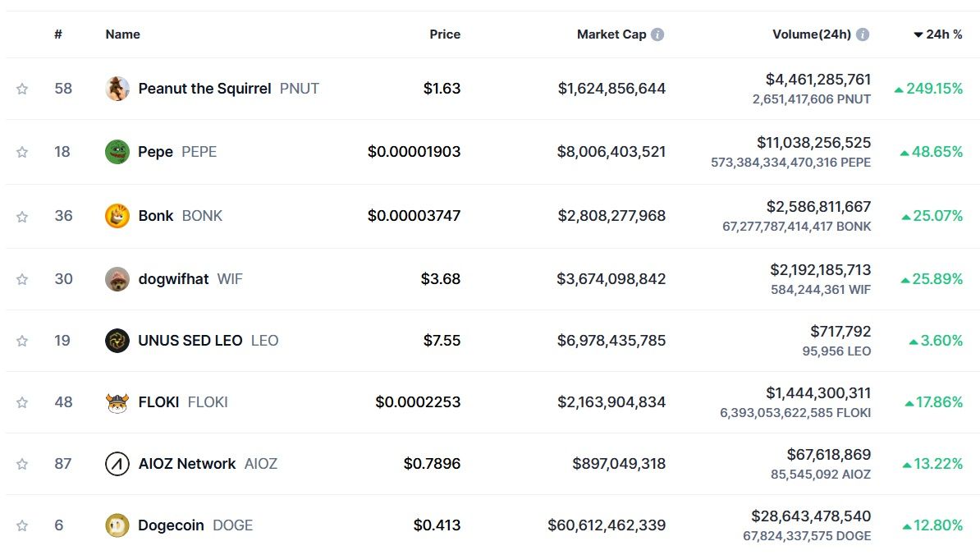Click the dogwifhat coin icon
The width and height of the screenshot is (980, 555).
click(117, 279)
